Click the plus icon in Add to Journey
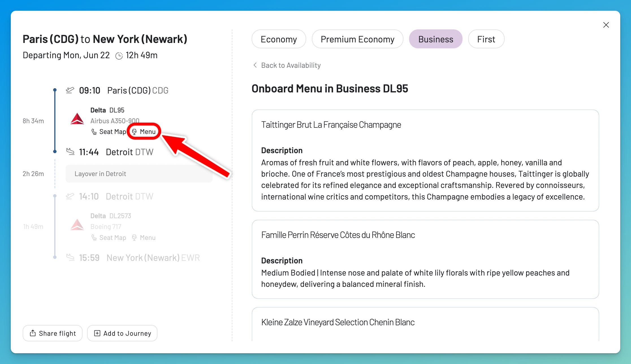Screen dimensions: 631x364 coord(97,333)
